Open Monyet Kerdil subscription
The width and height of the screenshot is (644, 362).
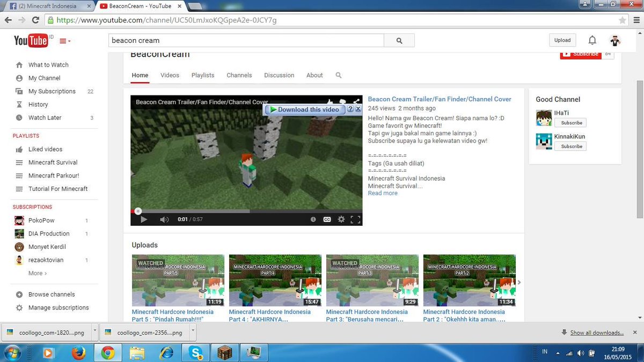point(47,247)
